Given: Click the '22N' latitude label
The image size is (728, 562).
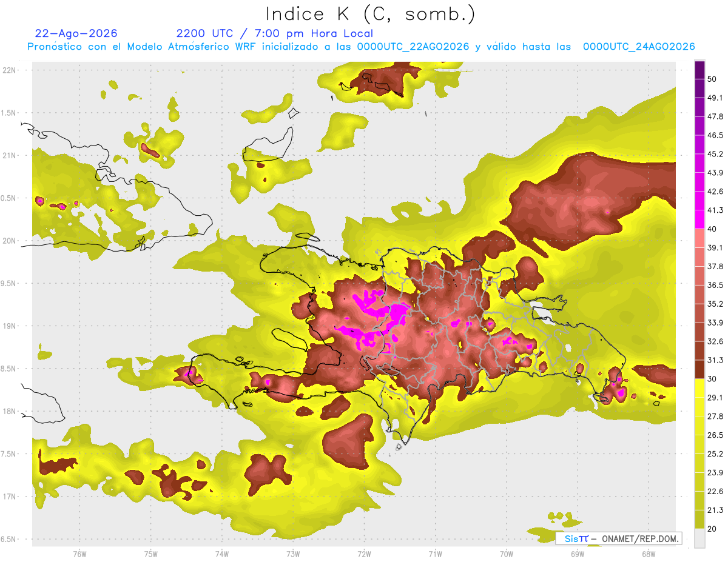Looking at the screenshot, I should [x=9, y=70].
